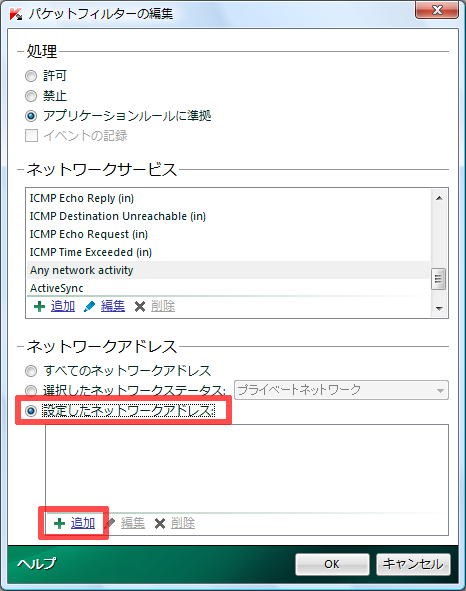Screen dimensions: 466x591
Task: Open the ヘルプ link
Action: tap(37, 563)
